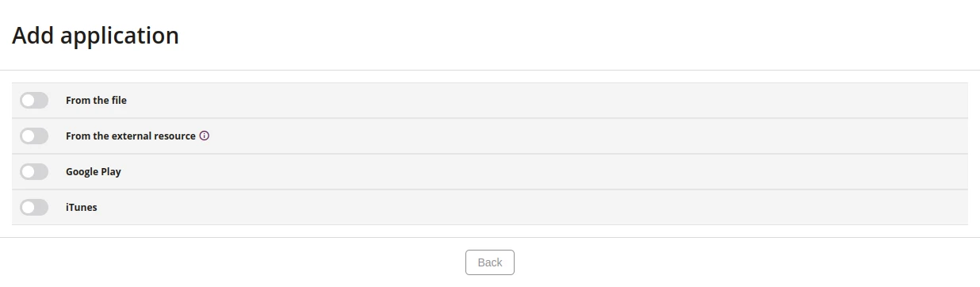Turn on From the external resource switch
Viewport: 980px width, 287px height.
(34, 136)
